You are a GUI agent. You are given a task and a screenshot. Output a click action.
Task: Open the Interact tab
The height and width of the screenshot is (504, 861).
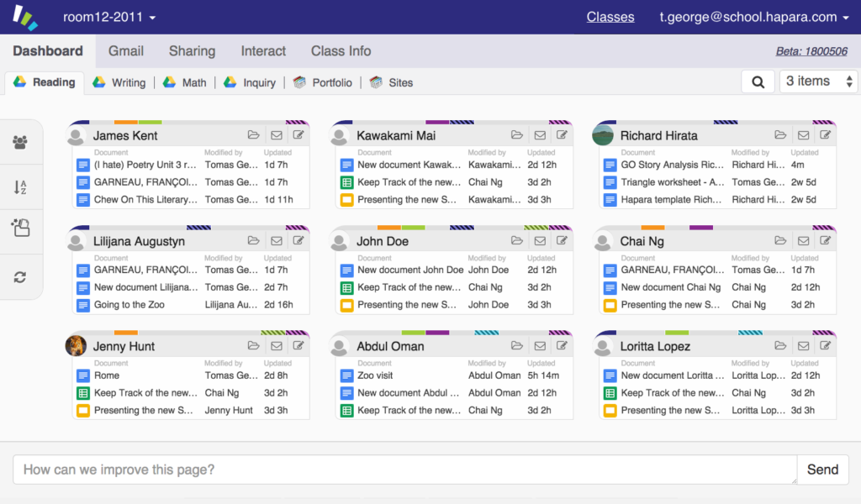pos(263,51)
